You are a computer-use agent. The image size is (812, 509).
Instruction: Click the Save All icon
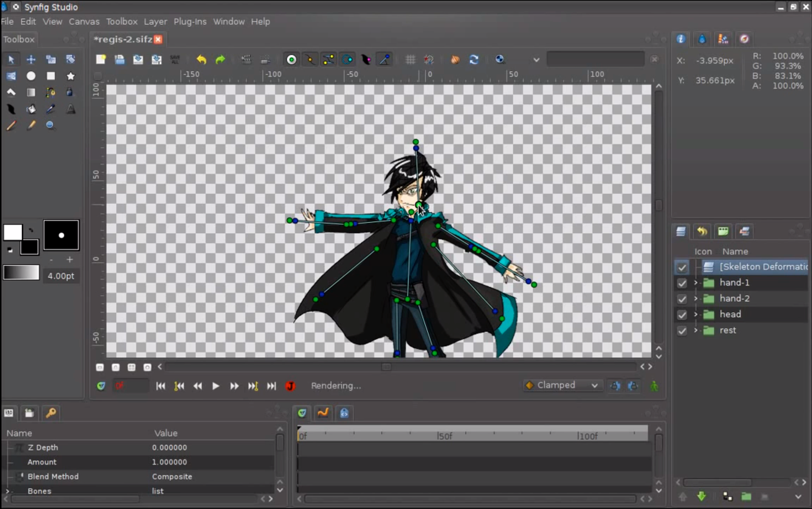pos(175,59)
